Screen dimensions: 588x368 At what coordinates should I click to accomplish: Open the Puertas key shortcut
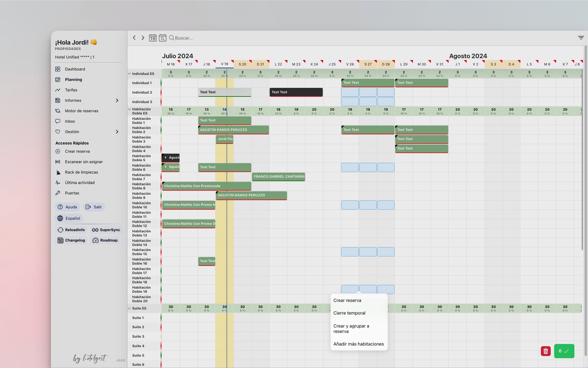[x=72, y=193]
